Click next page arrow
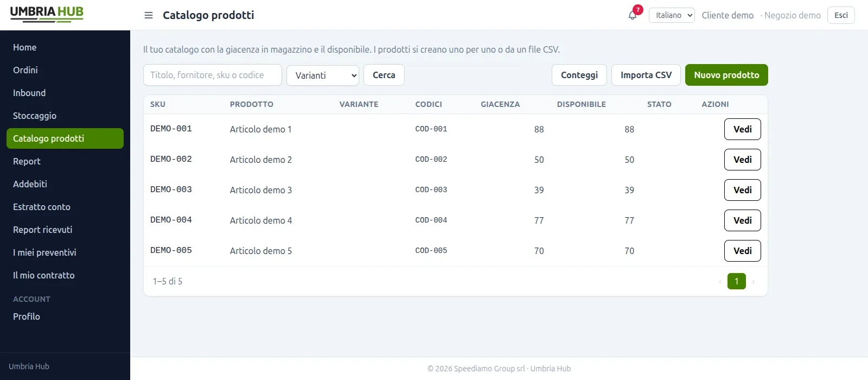 [x=754, y=281]
